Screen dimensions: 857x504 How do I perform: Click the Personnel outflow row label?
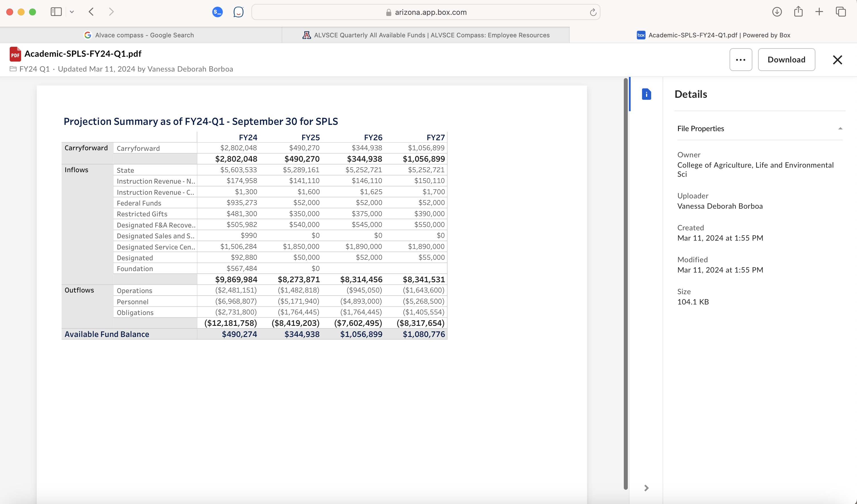click(132, 302)
